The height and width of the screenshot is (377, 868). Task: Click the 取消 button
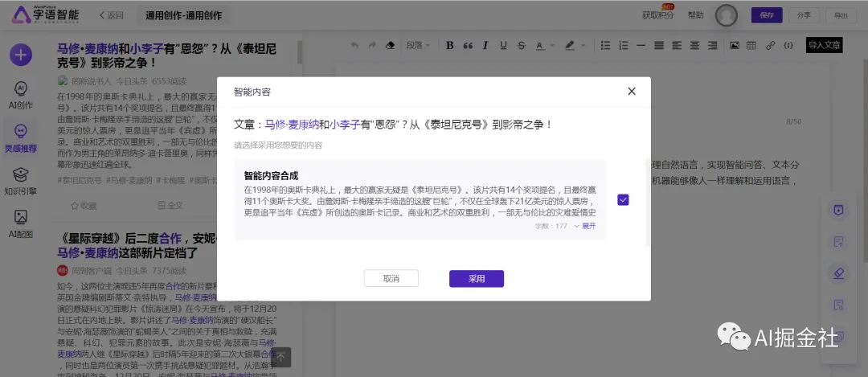point(391,278)
